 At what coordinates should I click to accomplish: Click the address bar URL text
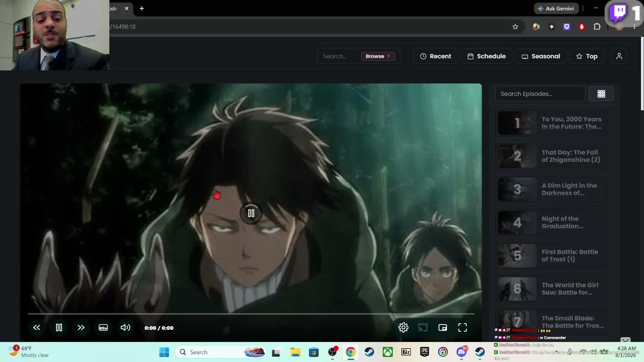(123, 27)
